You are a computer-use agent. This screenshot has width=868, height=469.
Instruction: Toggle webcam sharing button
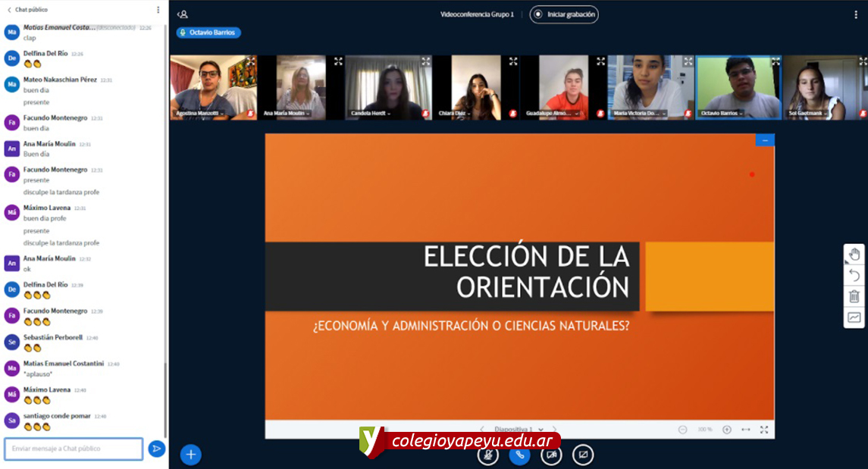(x=551, y=455)
